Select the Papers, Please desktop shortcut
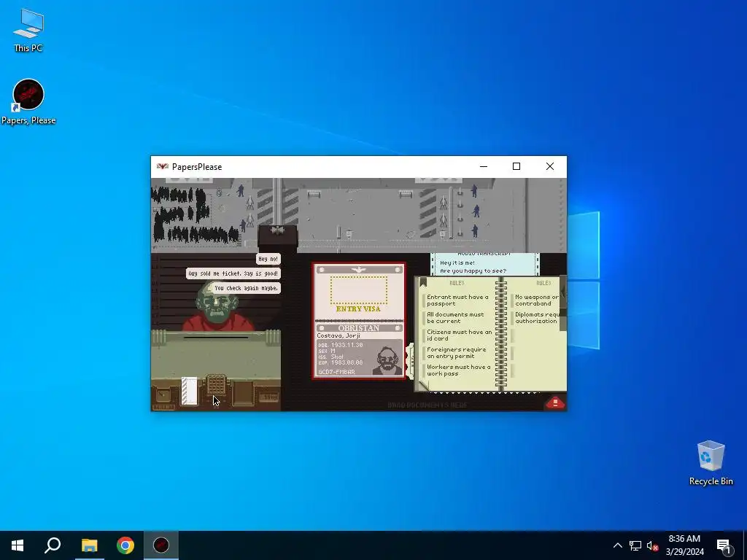 click(x=28, y=102)
